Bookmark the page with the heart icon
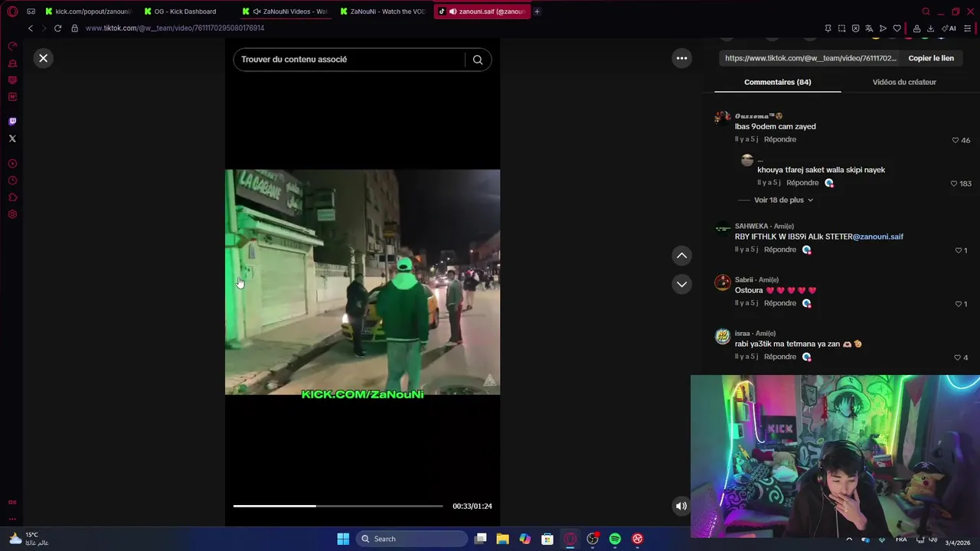Screen dimensions: 980x551 tap(897, 28)
